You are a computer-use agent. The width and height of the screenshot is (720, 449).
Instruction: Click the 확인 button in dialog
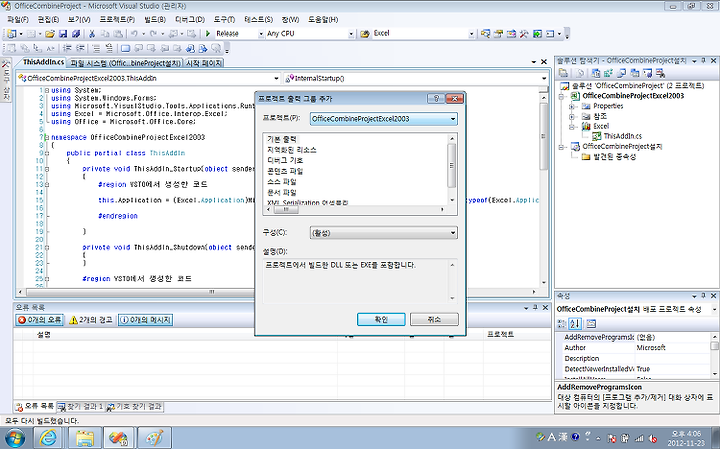pyautogui.click(x=381, y=319)
